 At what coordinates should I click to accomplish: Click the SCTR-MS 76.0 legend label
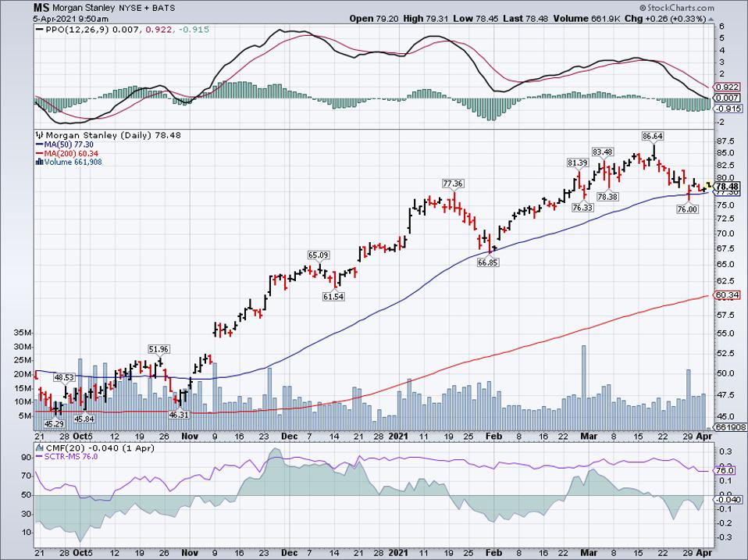[67, 456]
